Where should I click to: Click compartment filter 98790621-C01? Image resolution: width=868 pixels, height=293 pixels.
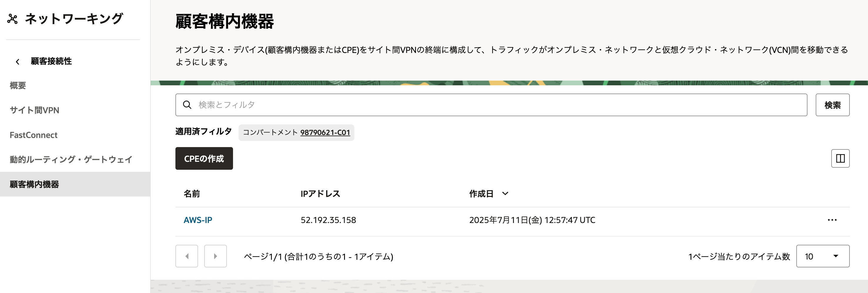[325, 132]
